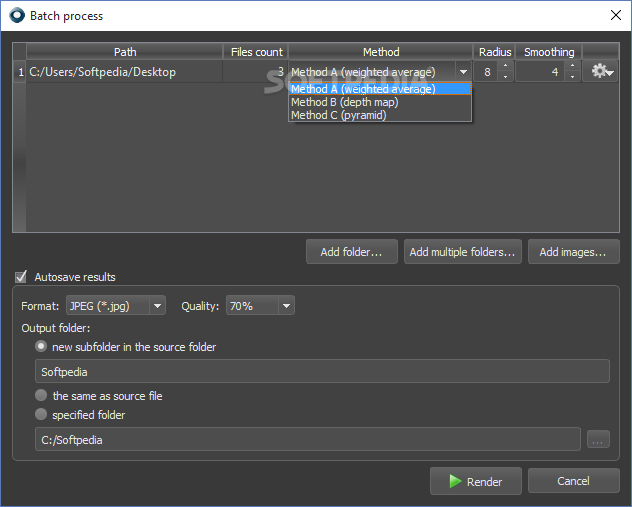Toggle the Autosave results checkbox
This screenshot has height=507, width=632.
pos(21,277)
